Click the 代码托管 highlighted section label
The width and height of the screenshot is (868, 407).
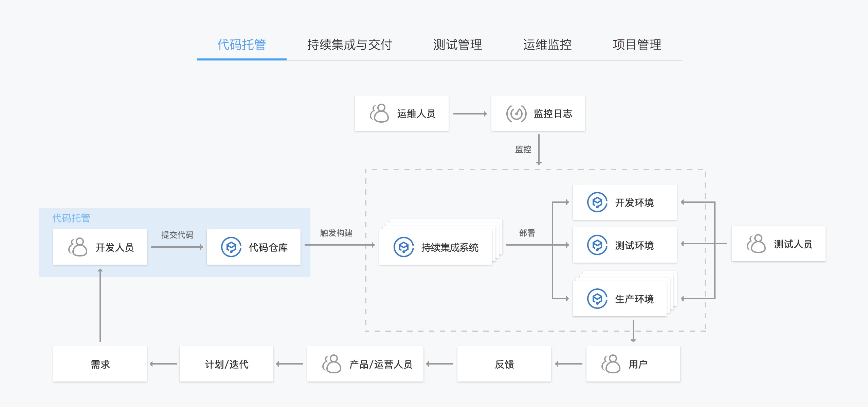[x=71, y=218]
